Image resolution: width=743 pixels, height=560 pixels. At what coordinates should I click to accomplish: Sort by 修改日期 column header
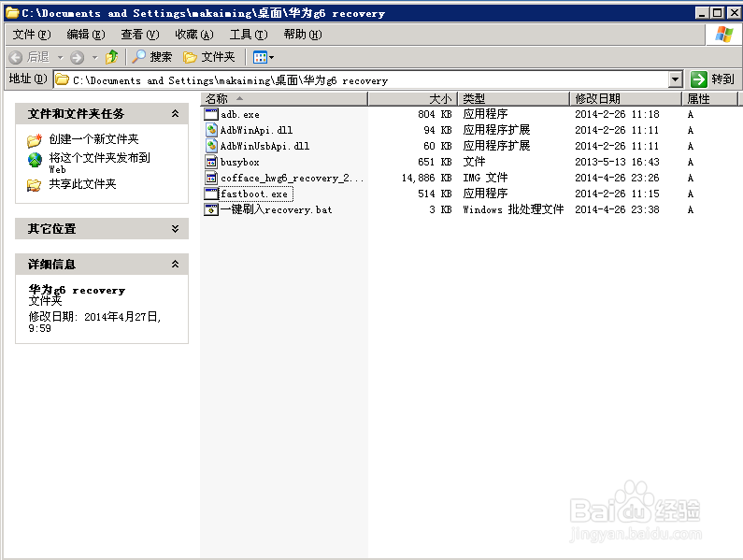pyautogui.click(x=625, y=98)
